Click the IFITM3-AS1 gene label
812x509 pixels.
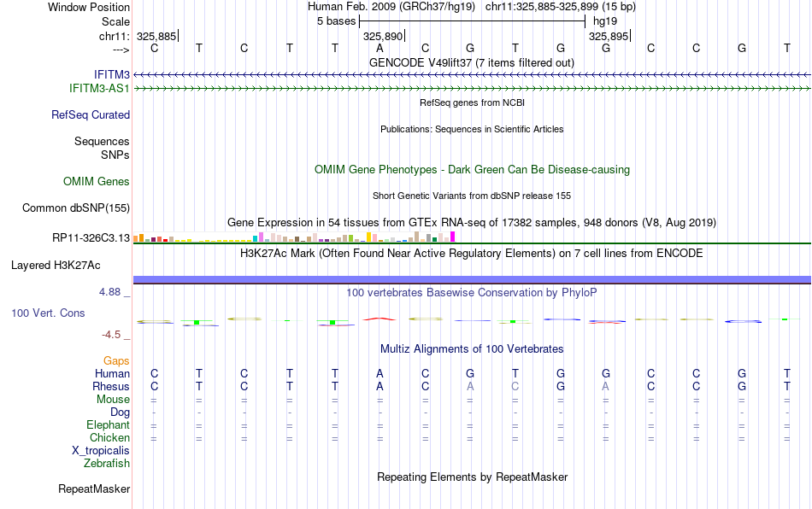pos(99,89)
